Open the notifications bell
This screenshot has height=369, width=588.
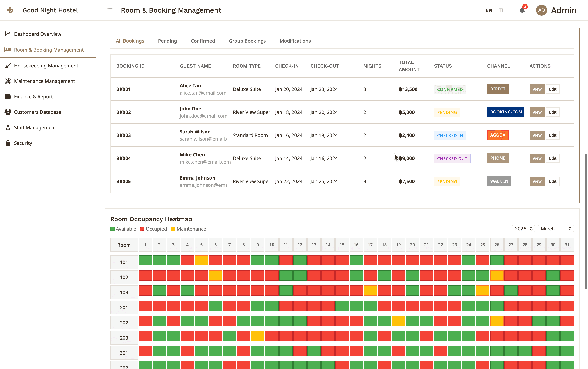pyautogui.click(x=522, y=10)
